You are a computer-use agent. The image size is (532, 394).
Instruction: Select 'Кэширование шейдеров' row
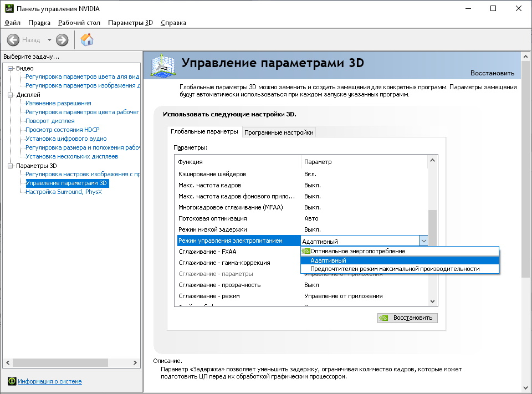coord(303,174)
